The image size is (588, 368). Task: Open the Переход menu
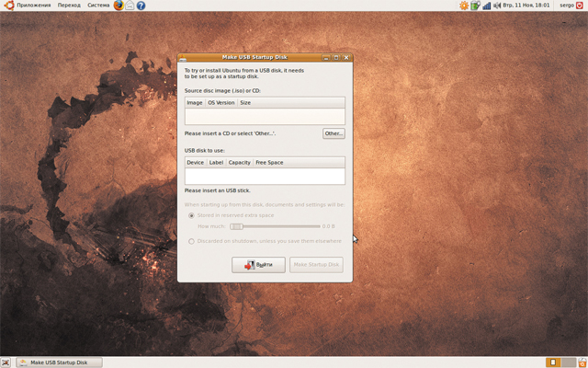(x=69, y=6)
